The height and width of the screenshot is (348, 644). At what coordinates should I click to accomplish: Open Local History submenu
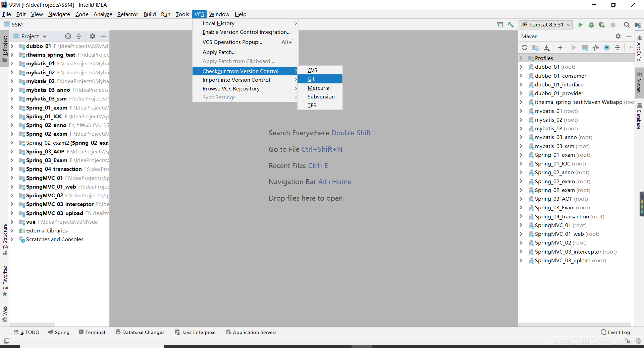click(246, 23)
